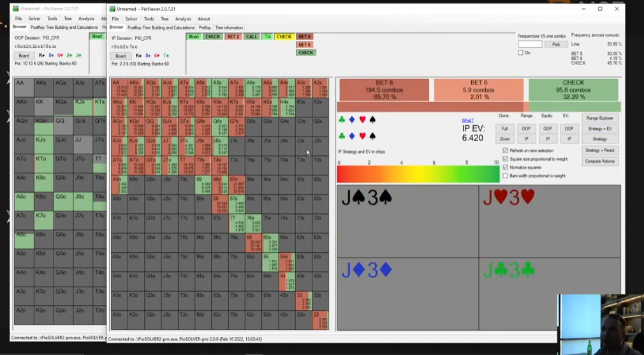This screenshot has width=644, height=355.
Task: Select the blue diamond suit filter in the upper row
Action: tap(352, 119)
